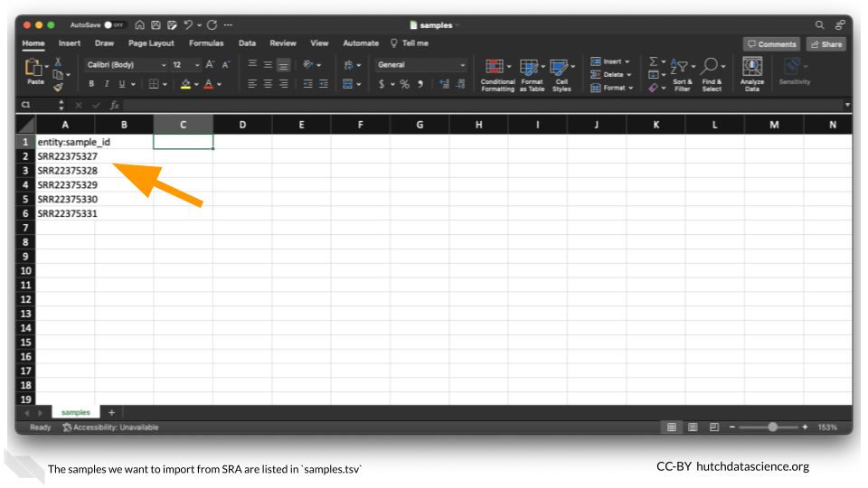This screenshot has height=488, width=868.
Task: Click the Share button
Action: point(826,44)
